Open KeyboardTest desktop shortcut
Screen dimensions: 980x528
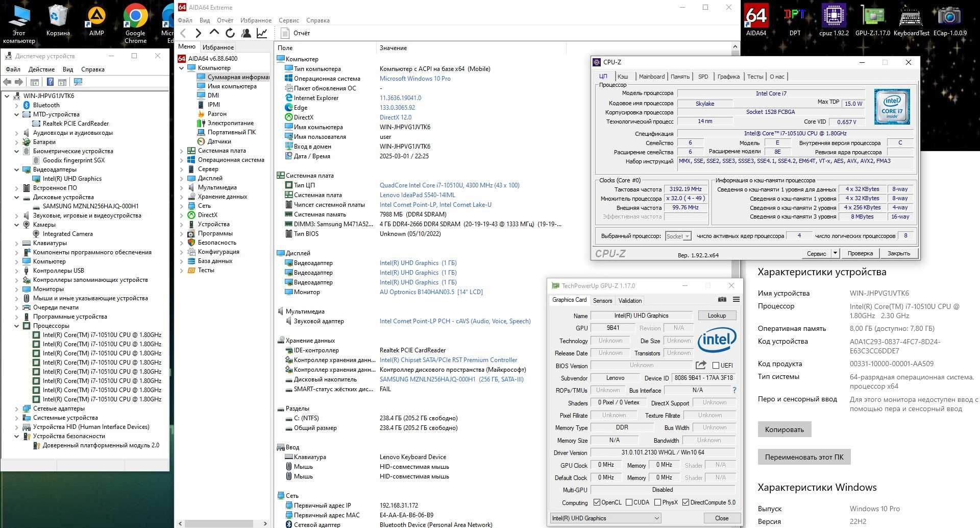pyautogui.click(x=911, y=20)
